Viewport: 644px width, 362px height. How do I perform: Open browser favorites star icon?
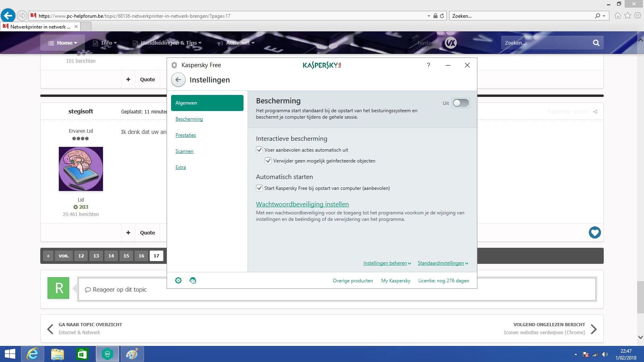point(627,16)
